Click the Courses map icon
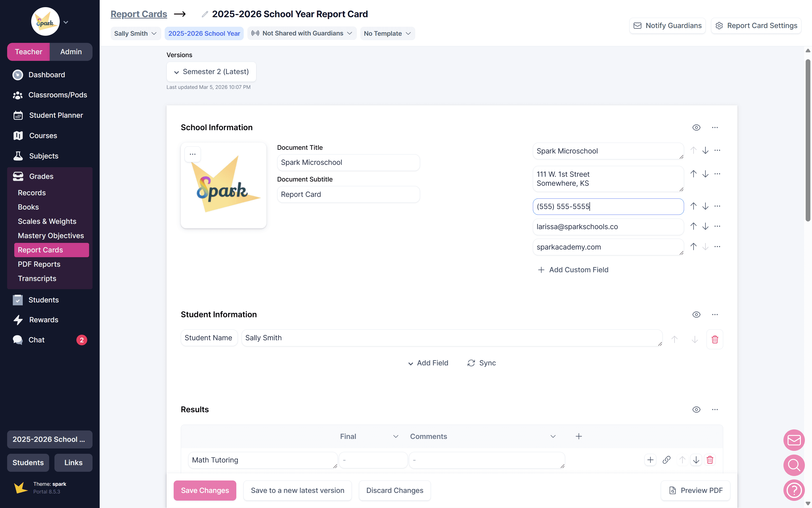The width and height of the screenshot is (812, 508). (x=18, y=135)
